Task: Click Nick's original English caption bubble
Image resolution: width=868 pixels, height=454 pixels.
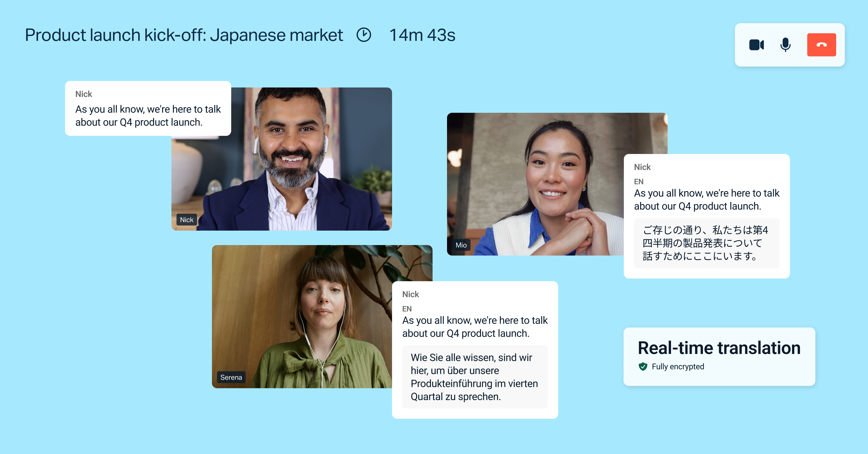Action: pos(148,108)
